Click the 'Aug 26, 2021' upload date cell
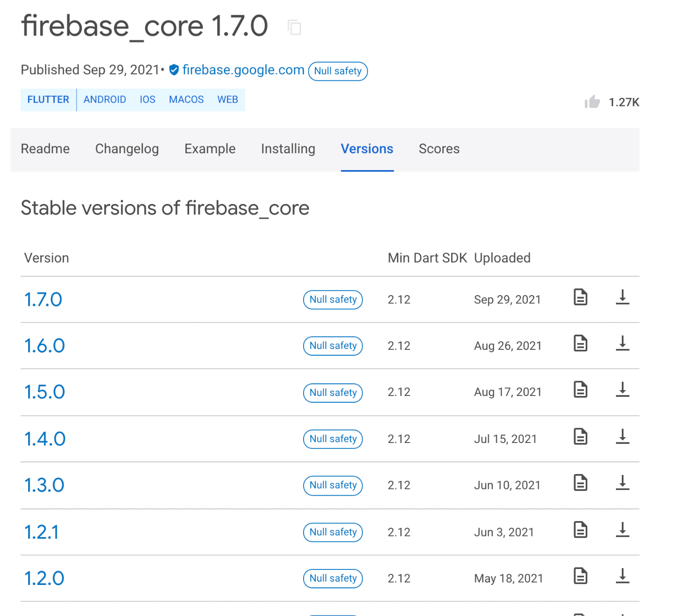This screenshot has height=616, width=679. (508, 346)
